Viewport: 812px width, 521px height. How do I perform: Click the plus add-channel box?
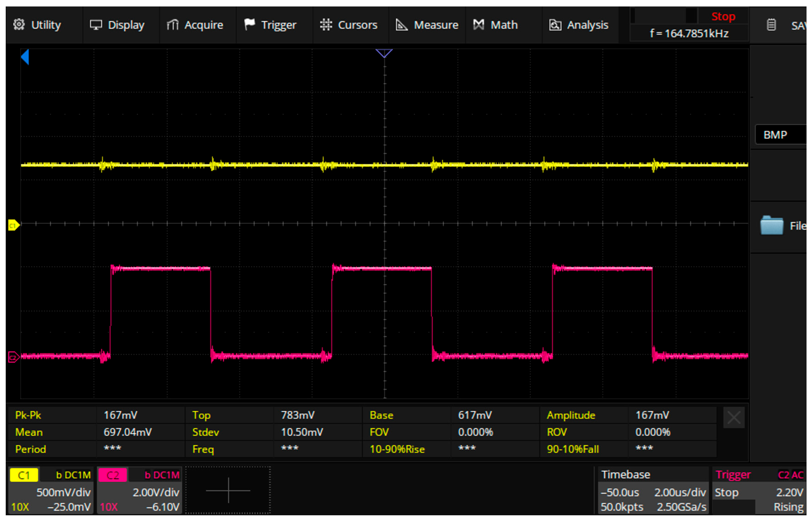tap(228, 490)
